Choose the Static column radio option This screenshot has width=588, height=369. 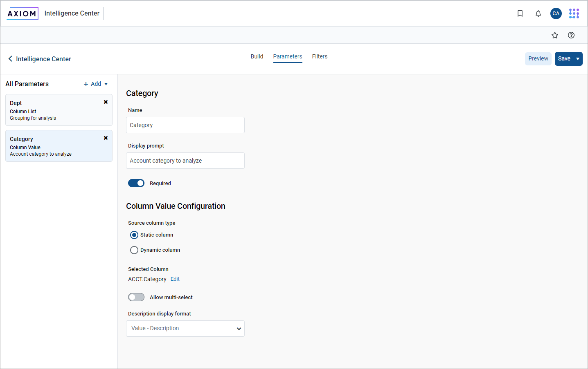[x=134, y=235]
